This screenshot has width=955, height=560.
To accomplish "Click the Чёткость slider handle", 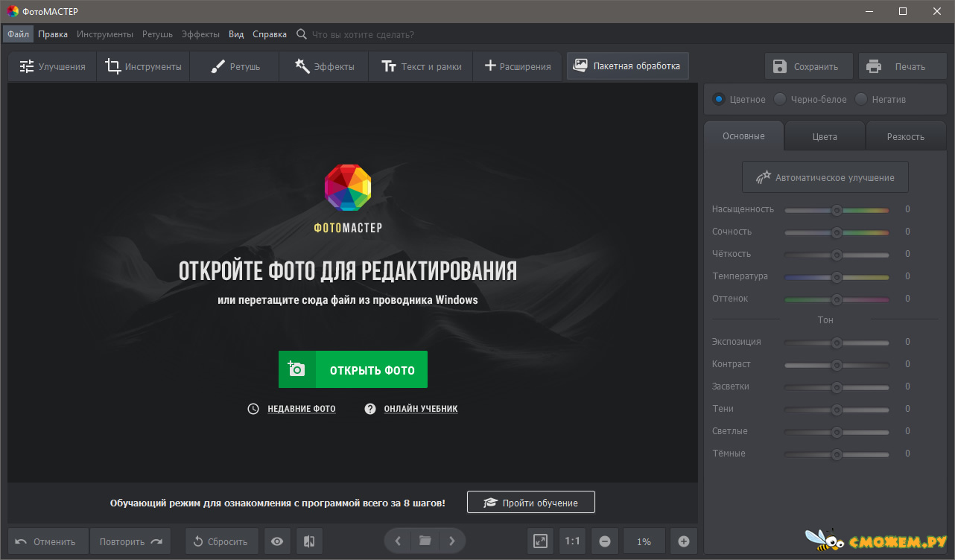I will coord(837,255).
